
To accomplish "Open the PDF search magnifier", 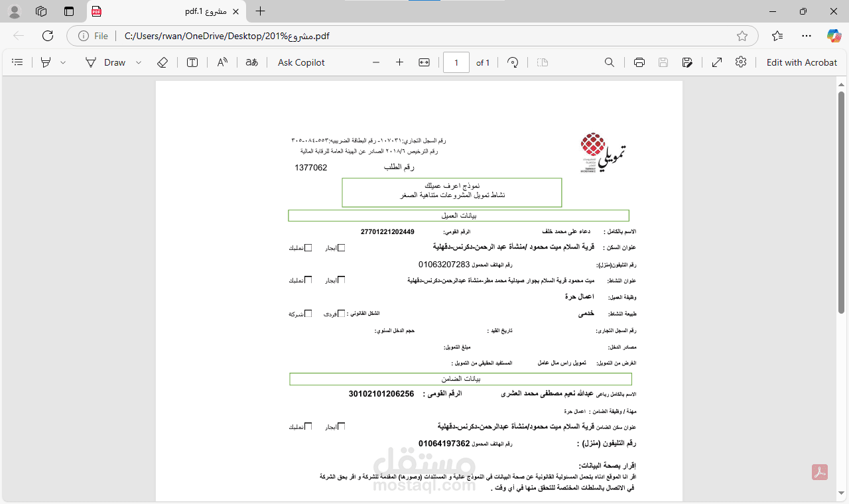I will (x=610, y=62).
